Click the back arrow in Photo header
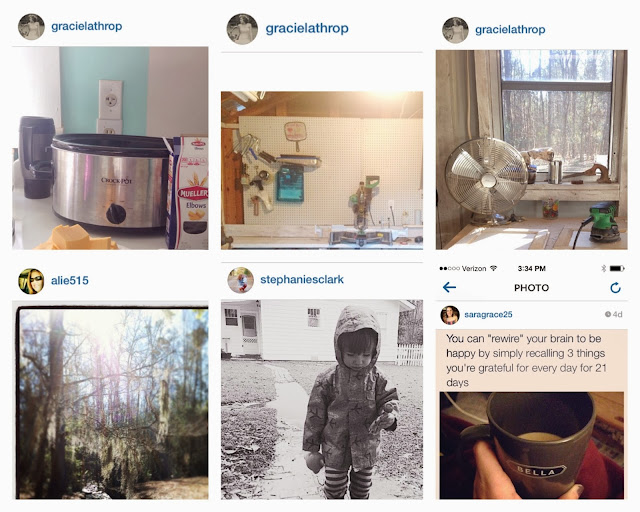The width and height of the screenshot is (640, 512). point(449,287)
